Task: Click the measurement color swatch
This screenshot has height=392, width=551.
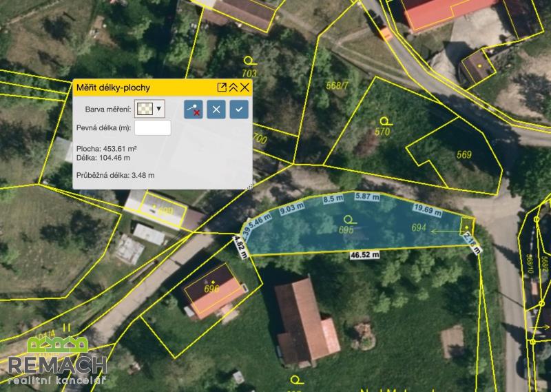Action: (x=145, y=108)
